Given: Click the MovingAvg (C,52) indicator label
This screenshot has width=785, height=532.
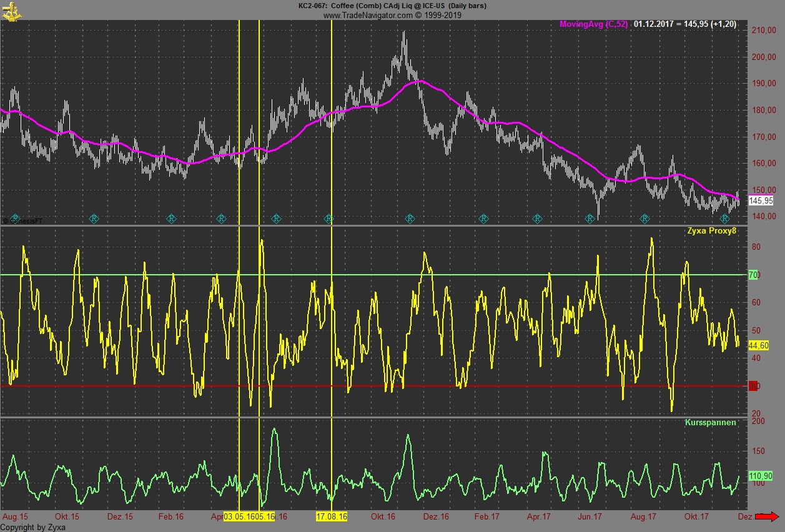Looking at the screenshot, I should [594, 24].
